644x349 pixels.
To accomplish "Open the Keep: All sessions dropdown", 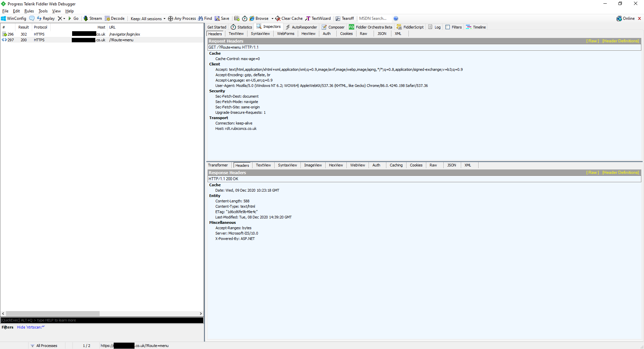I will [148, 19].
